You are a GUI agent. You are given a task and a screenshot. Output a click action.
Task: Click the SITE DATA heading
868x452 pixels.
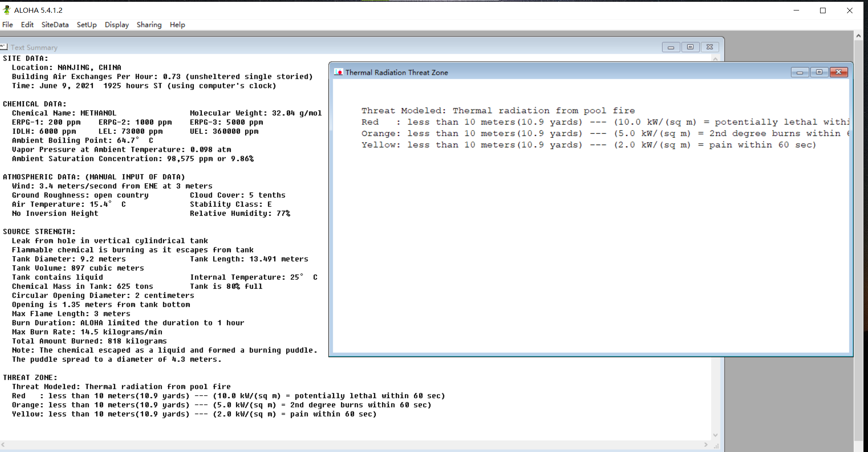[26, 58]
